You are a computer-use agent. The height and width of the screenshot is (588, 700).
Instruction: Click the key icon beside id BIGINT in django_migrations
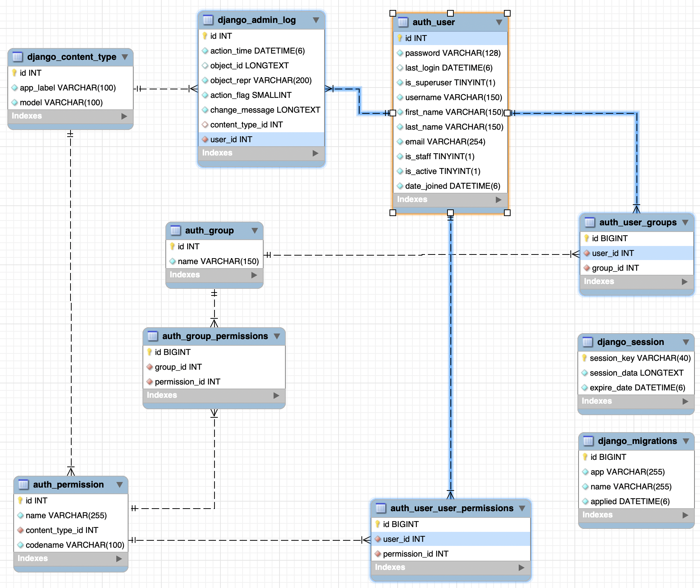(585, 457)
